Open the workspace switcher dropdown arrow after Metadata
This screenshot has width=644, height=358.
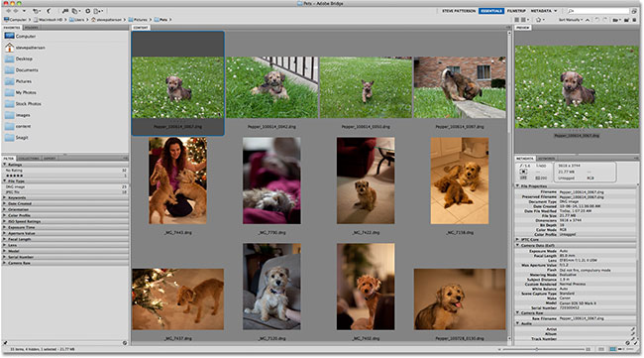pos(556,11)
